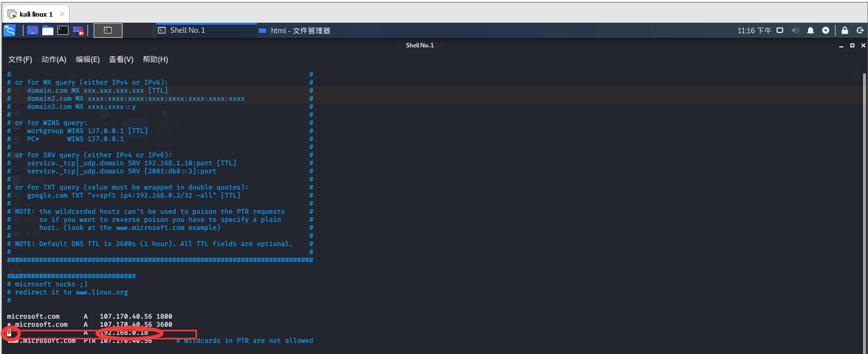The image size is (868, 354).
Task: Open the file manager launcher icon
Action: pyautogui.click(x=48, y=30)
